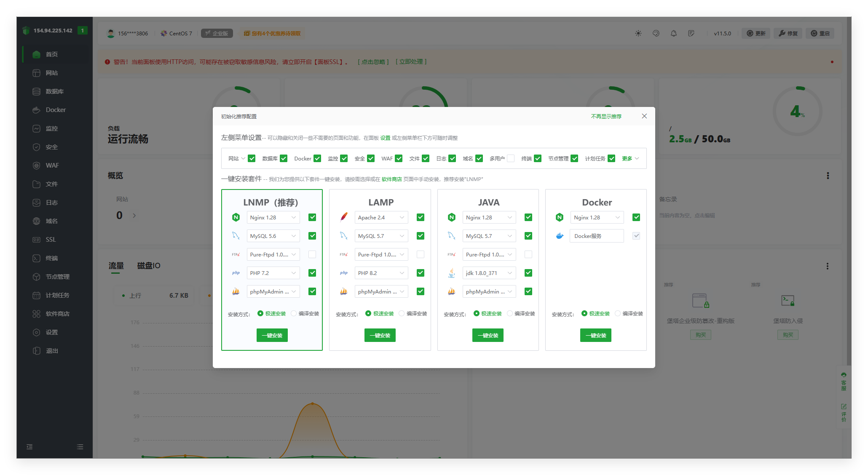Enable the 多用户 menu checkbox
Viewport: 868px width, 475px height.
point(511,158)
